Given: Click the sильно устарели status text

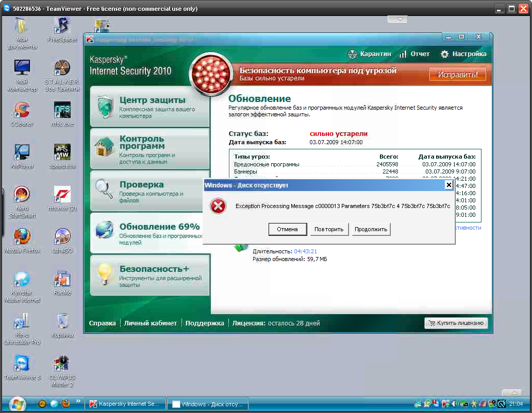Looking at the screenshot, I should 338,134.
